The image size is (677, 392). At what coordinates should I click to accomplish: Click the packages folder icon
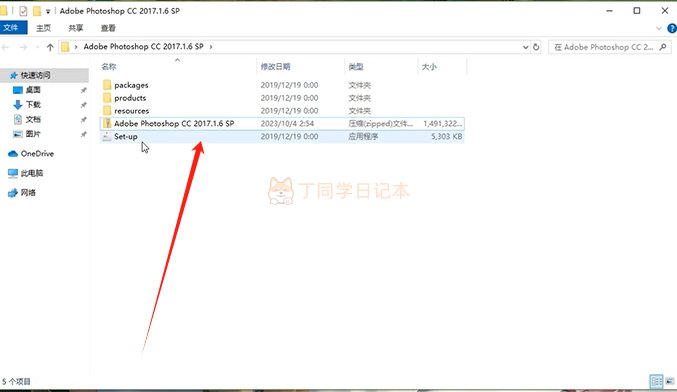[107, 85]
